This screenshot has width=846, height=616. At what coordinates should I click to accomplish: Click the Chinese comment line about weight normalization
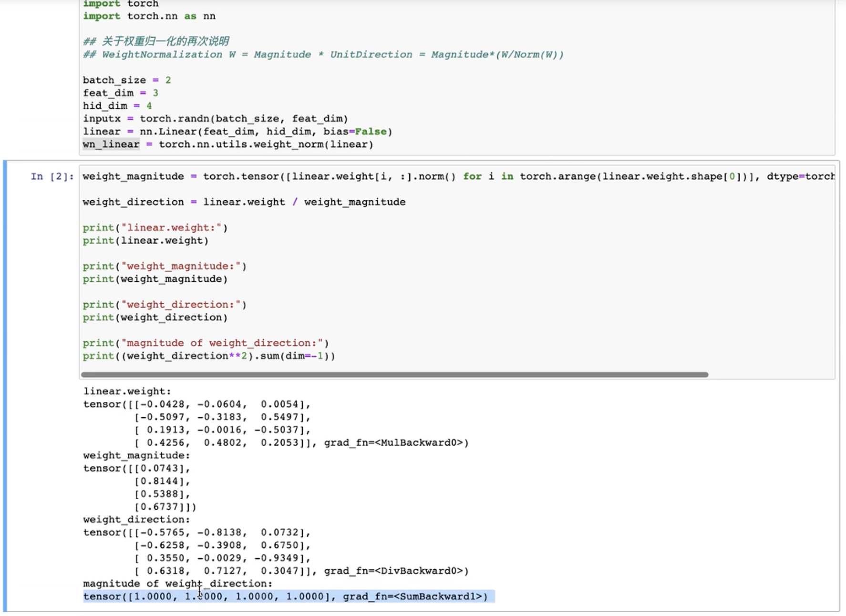click(x=156, y=41)
